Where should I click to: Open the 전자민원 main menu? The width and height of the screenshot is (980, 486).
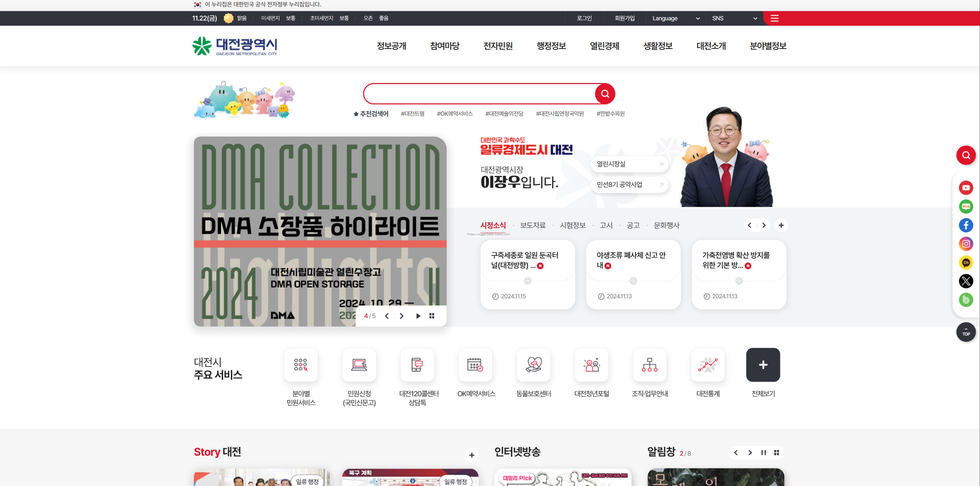tap(498, 46)
